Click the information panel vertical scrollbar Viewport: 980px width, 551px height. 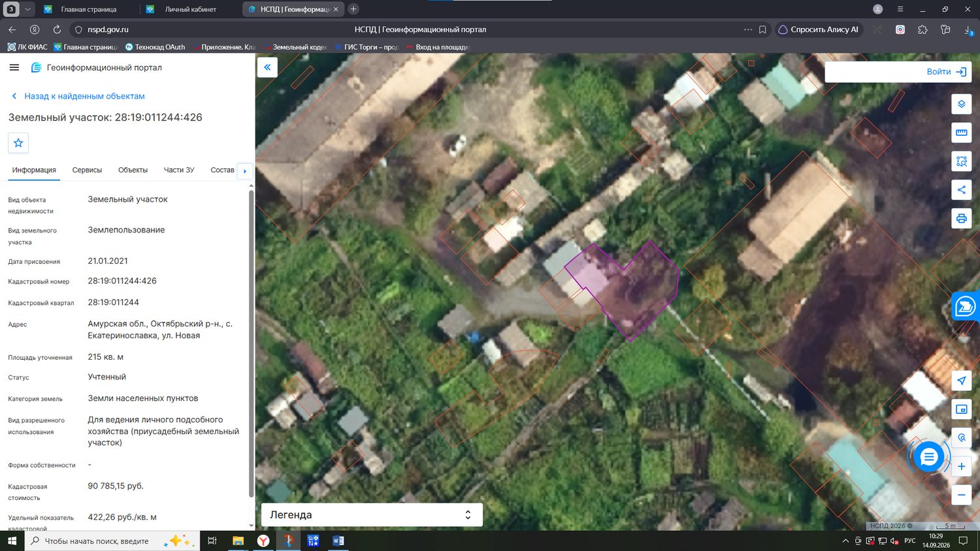coord(251,343)
